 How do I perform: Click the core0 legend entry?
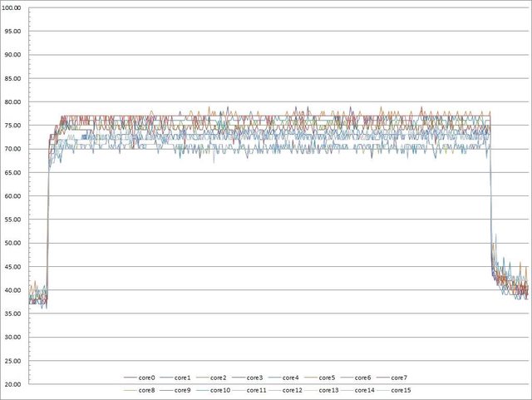[147, 378]
